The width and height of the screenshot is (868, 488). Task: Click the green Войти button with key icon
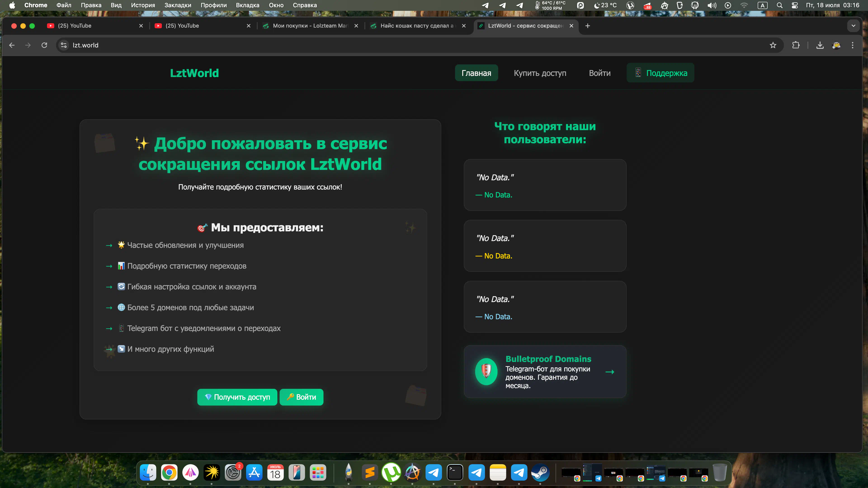coord(301,397)
